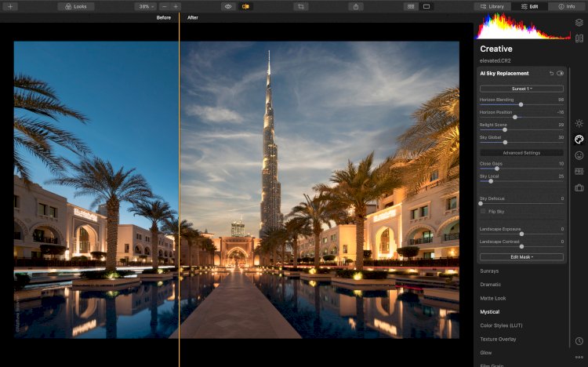Screen dimensions: 588x367
Task: Toggle the before/after compare icon
Action: point(245,6)
